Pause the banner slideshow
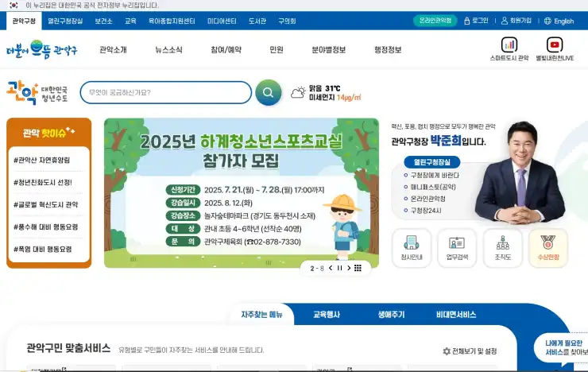The height and width of the screenshot is (372, 588). (339, 268)
